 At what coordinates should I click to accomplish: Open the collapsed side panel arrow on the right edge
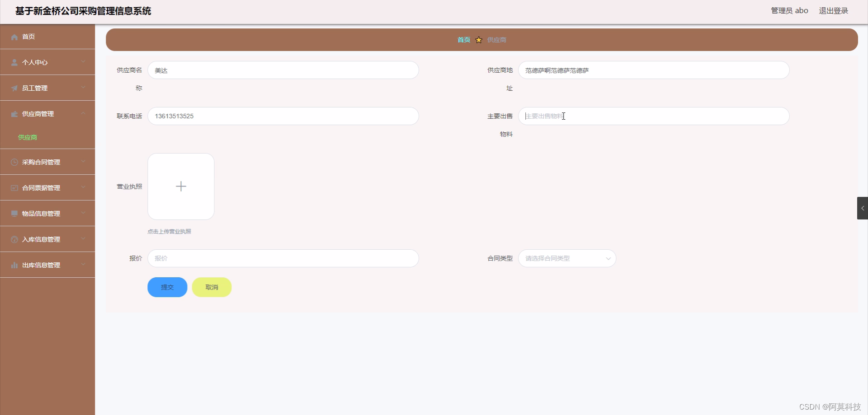[x=862, y=208]
